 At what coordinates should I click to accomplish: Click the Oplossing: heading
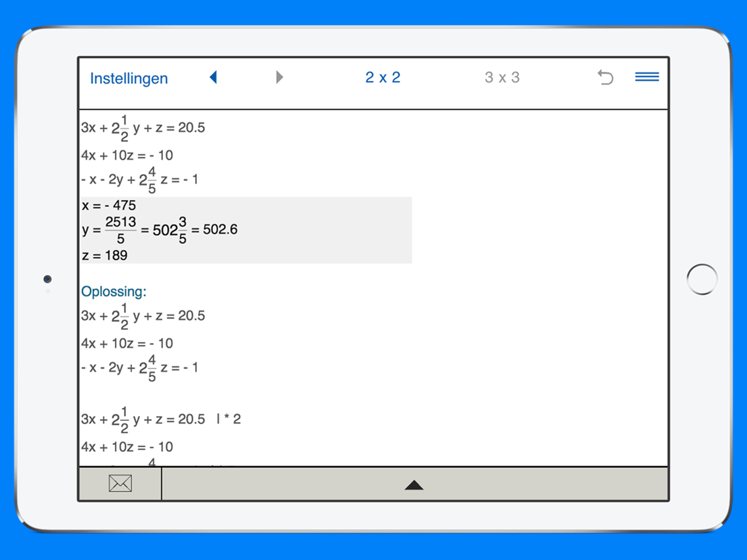click(114, 291)
